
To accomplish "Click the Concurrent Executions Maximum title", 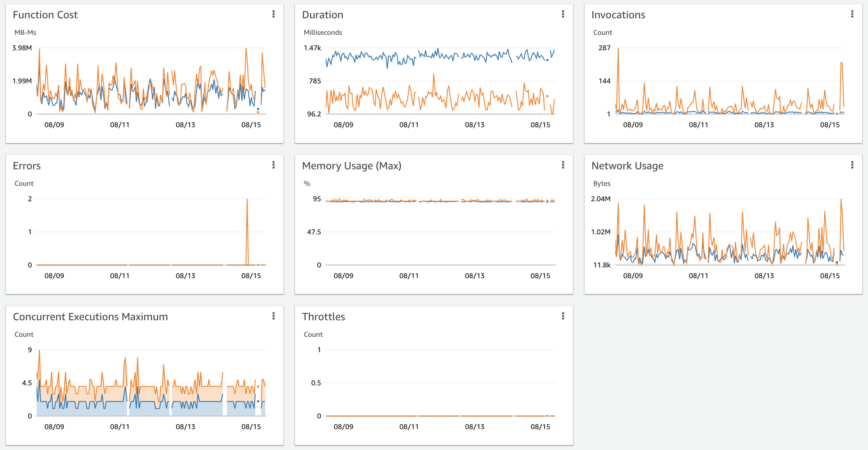I will [90, 317].
